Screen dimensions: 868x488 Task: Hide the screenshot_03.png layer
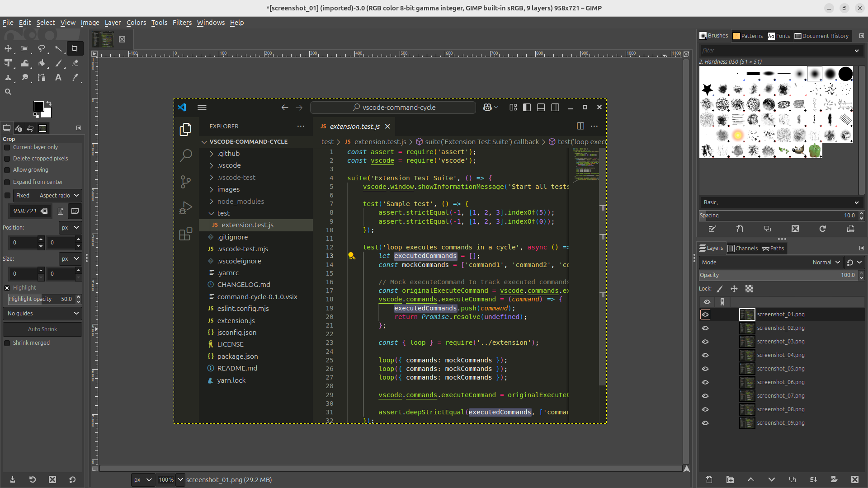(x=705, y=342)
